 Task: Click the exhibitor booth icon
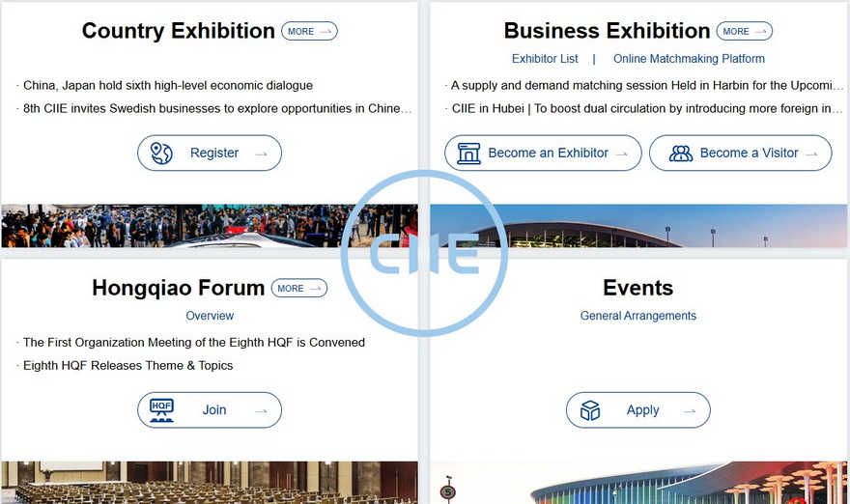[x=468, y=153]
